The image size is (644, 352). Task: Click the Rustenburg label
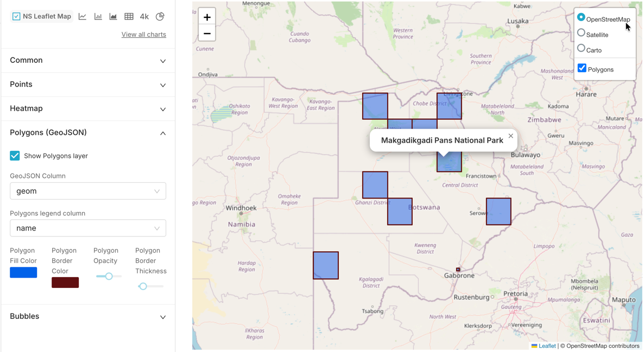471,297
